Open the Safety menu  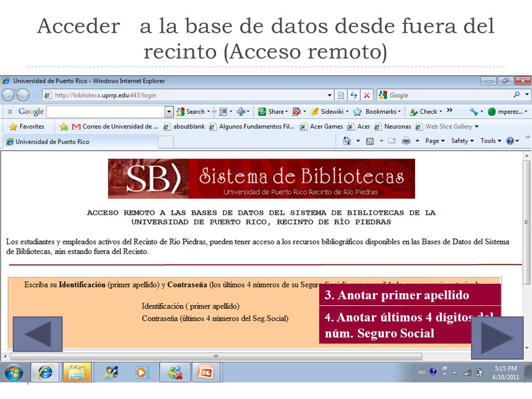click(x=462, y=141)
